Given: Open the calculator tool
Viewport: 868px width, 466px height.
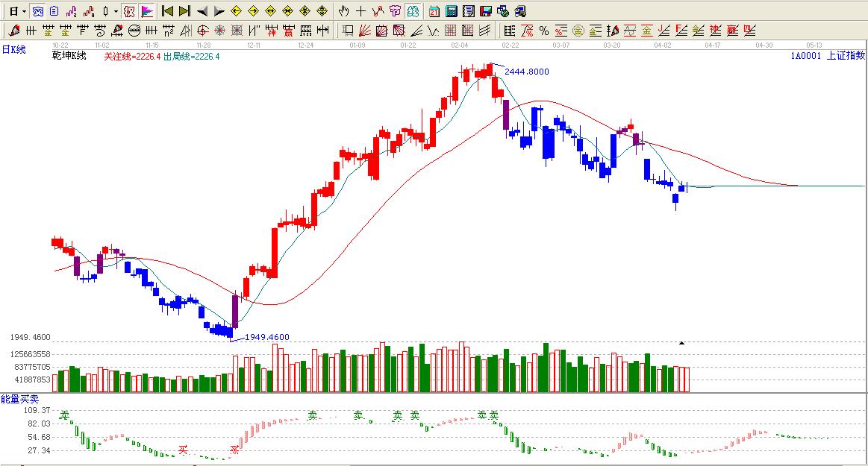Looking at the screenshot, I should (x=452, y=11).
